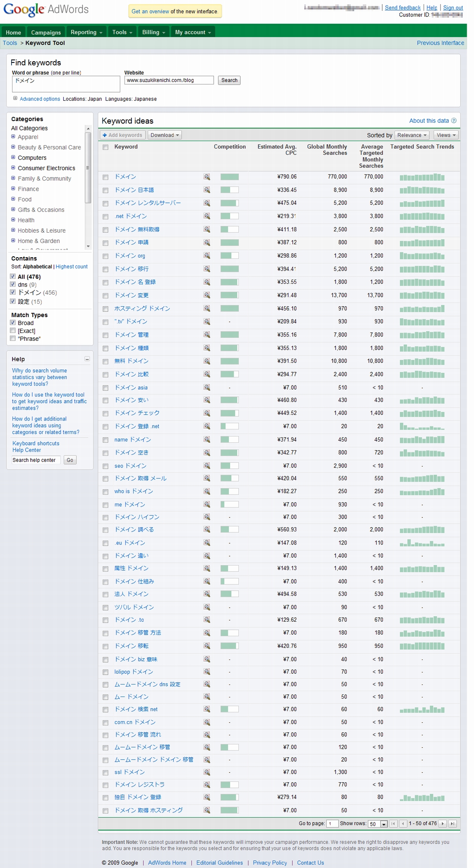Screen dimensions: 474x868
Task: Open the My account menu
Action: point(193,32)
